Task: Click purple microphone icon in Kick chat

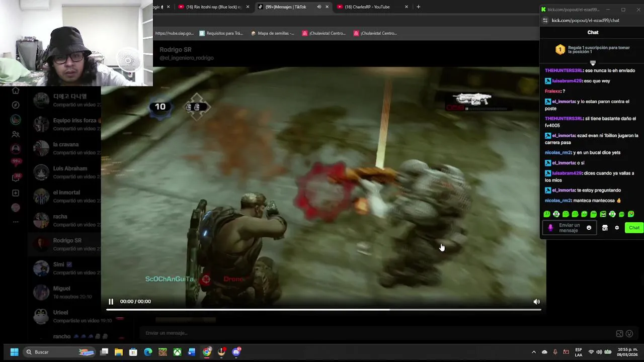Action: (550, 228)
